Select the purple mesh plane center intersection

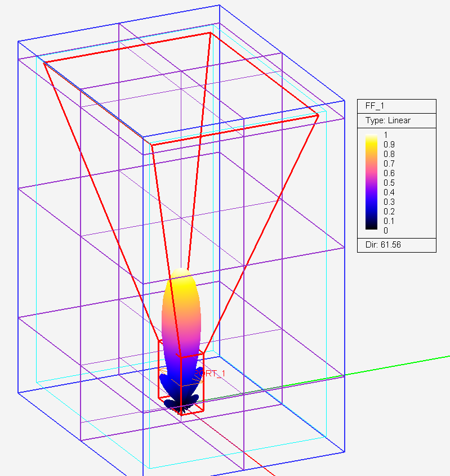pos(181,218)
